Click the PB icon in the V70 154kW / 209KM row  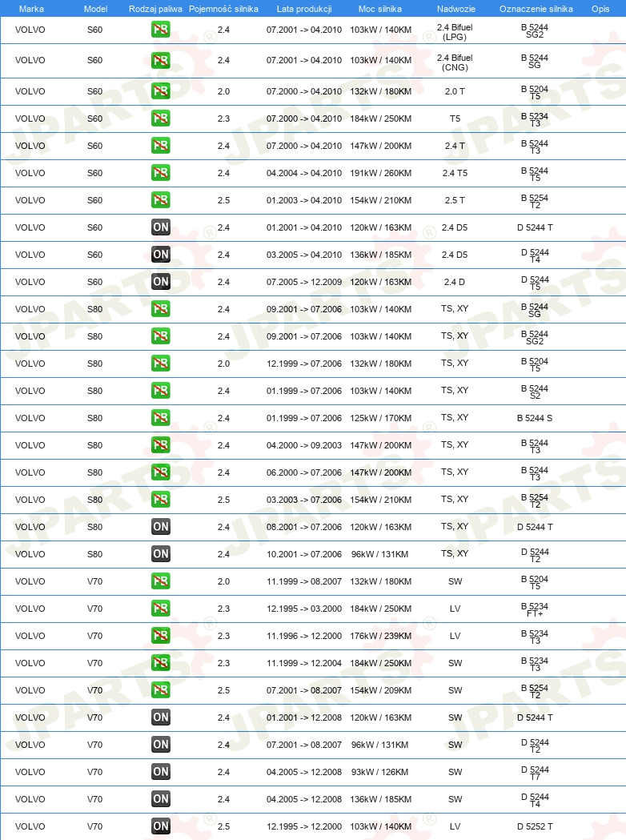pyautogui.click(x=161, y=690)
